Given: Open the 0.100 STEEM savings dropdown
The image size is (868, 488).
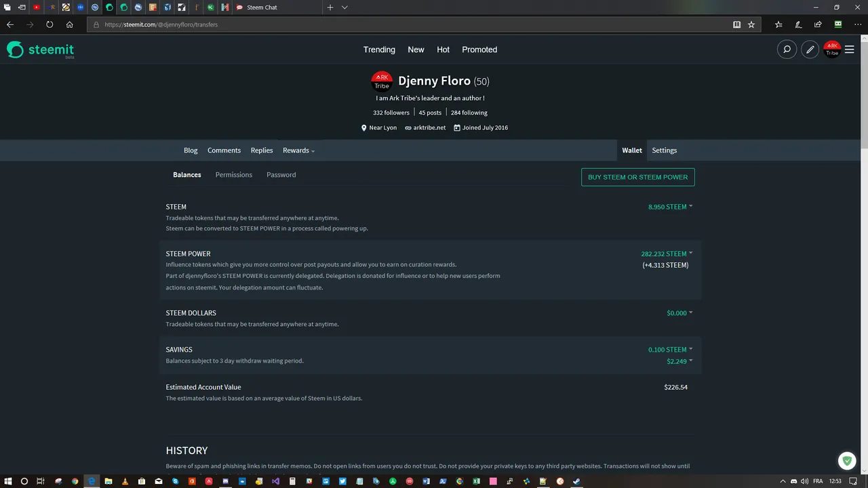Looking at the screenshot, I should pyautogui.click(x=670, y=350).
